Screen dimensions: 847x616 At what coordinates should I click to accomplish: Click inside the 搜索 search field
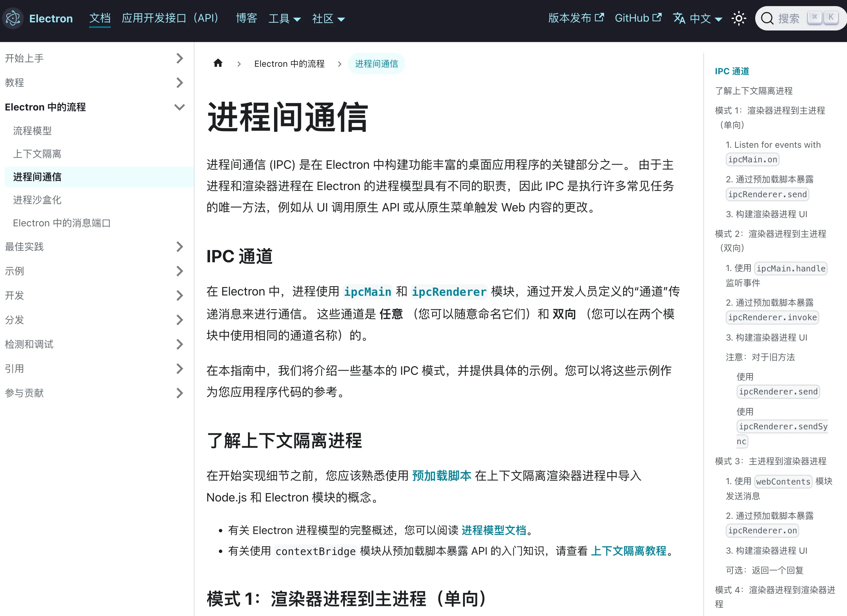[x=790, y=18]
